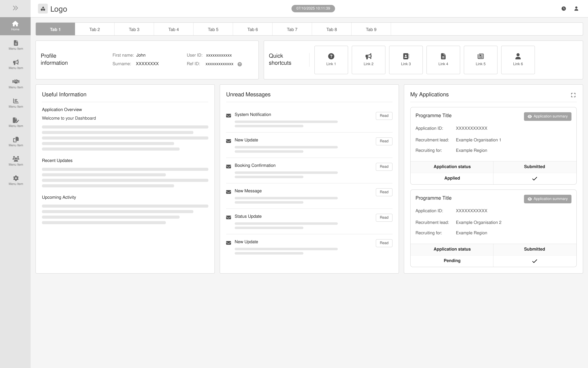The image size is (588, 368).
Task: Open the Link 1 help shortcut
Action: click(331, 60)
